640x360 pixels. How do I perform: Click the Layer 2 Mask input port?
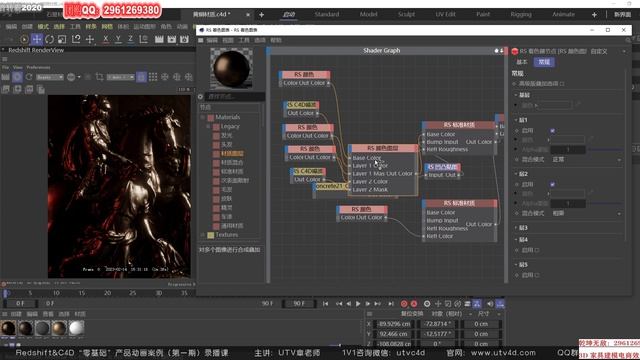351,190
